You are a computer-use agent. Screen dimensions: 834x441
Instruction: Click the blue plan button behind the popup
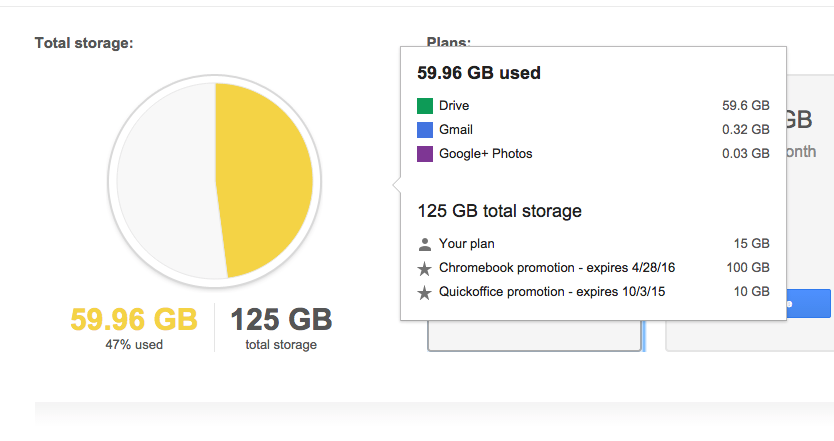(808, 304)
